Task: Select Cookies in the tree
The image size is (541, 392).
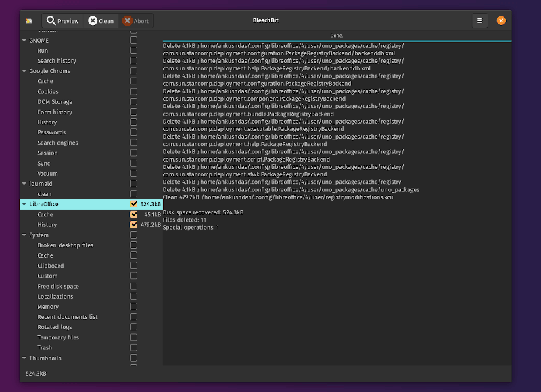Action: click(x=48, y=92)
